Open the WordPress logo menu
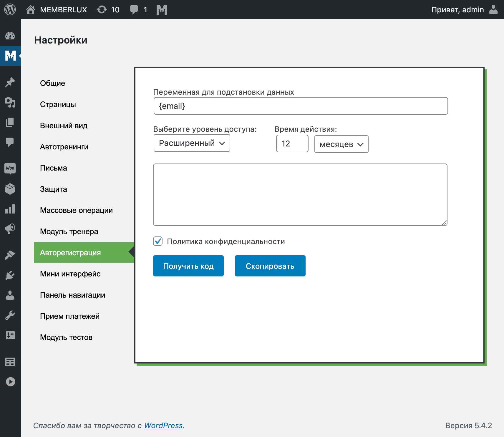This screenshot has width=504, height=437. pyautogui.click(x=10, y=10)
